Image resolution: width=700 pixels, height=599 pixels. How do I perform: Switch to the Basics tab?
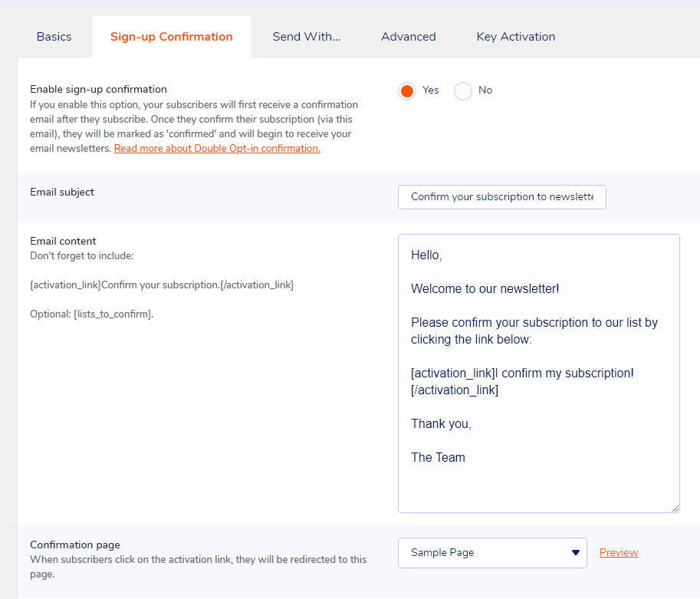tap(54, 36)
